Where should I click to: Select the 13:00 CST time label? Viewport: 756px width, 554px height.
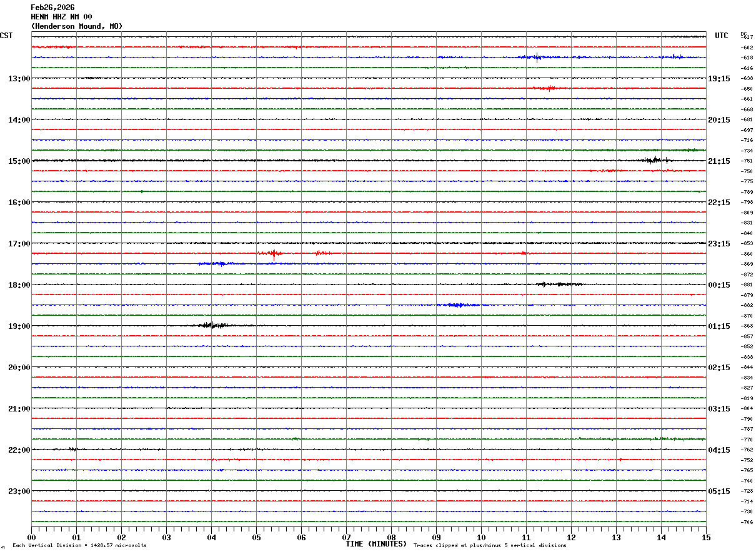(x=19, y=79)
